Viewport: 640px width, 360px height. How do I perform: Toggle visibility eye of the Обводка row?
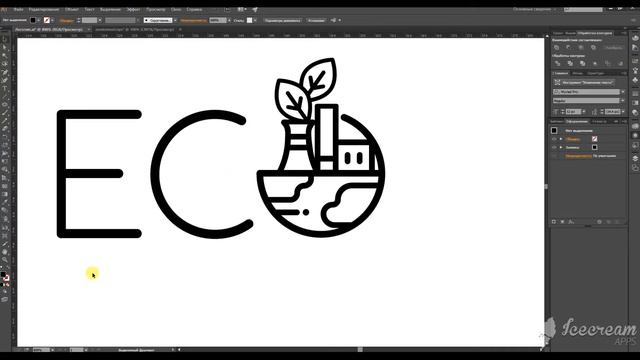[554, 139]
